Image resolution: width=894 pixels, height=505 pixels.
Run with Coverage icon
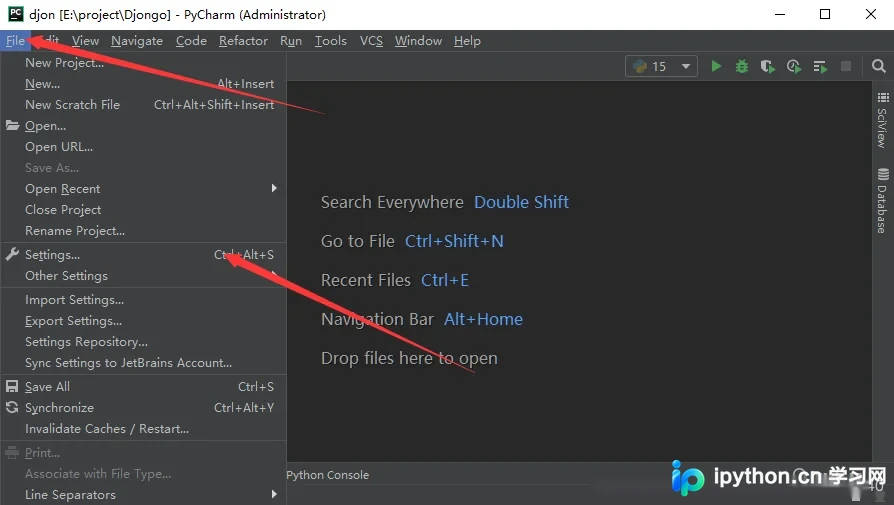tap(767, 67)
